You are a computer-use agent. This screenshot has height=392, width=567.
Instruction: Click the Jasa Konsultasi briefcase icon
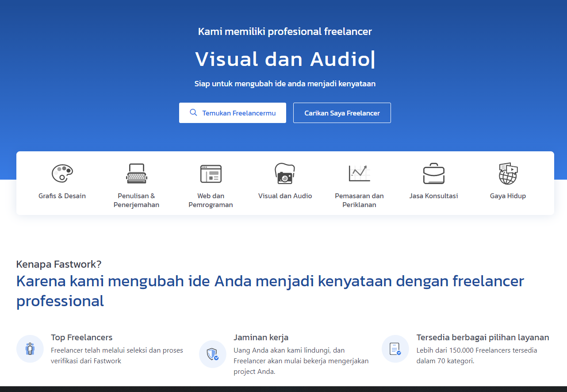click(x=433, y=173)
